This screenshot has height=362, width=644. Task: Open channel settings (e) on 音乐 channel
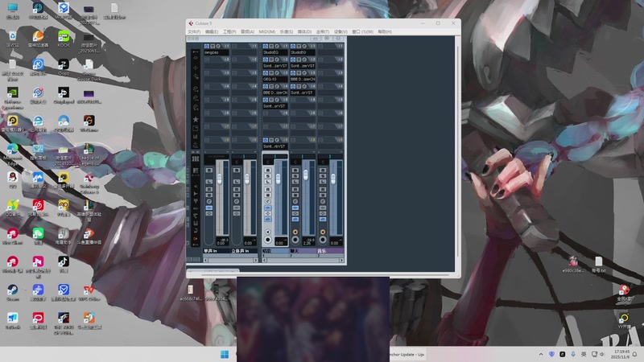(323, 202)
